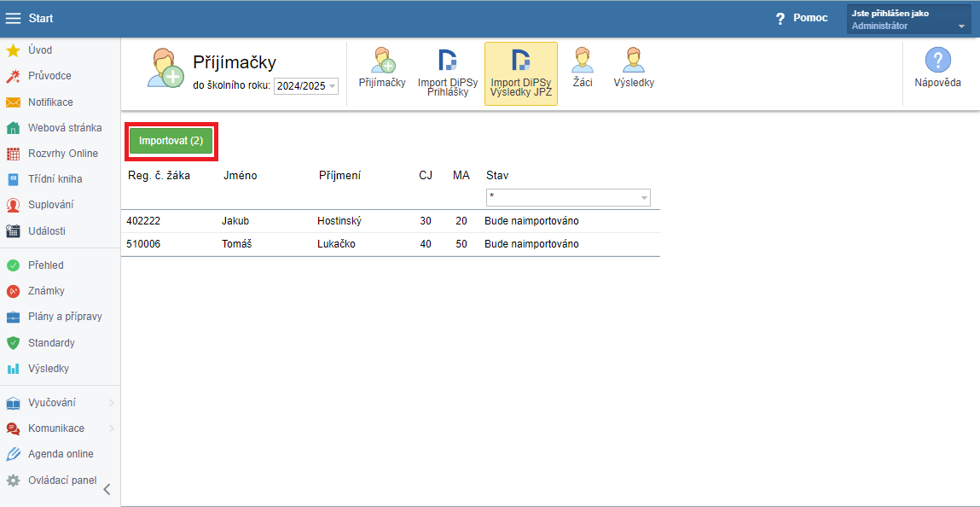Open the hamburger menu next to Start
The height and width of the screenshot is (507, 980).
pos(13,18)
